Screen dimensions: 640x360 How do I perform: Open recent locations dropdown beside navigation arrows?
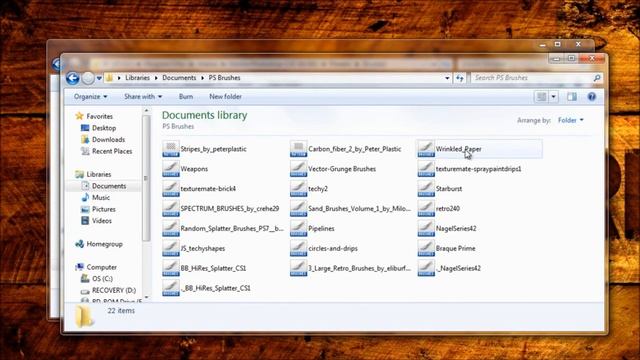99,78
